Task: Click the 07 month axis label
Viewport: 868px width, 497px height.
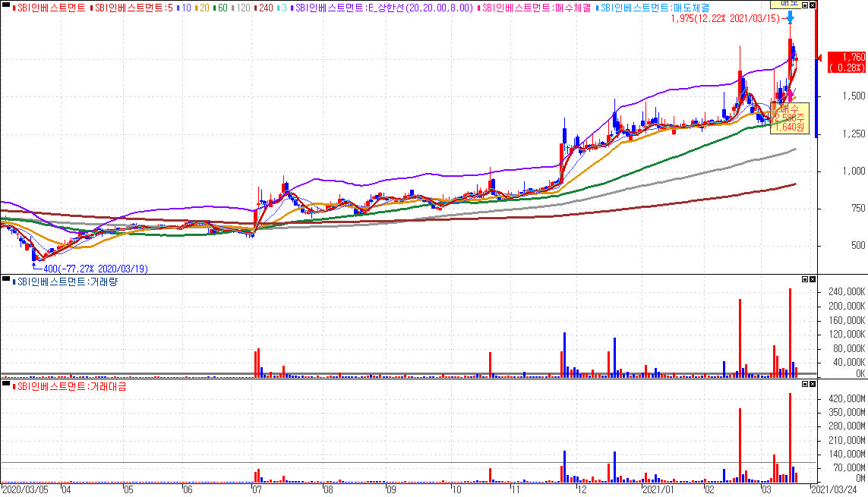Action: [257, 490]
